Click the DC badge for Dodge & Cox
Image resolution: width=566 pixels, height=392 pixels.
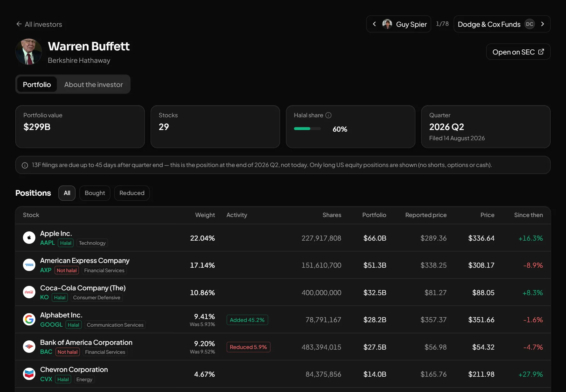pos(530,24)
